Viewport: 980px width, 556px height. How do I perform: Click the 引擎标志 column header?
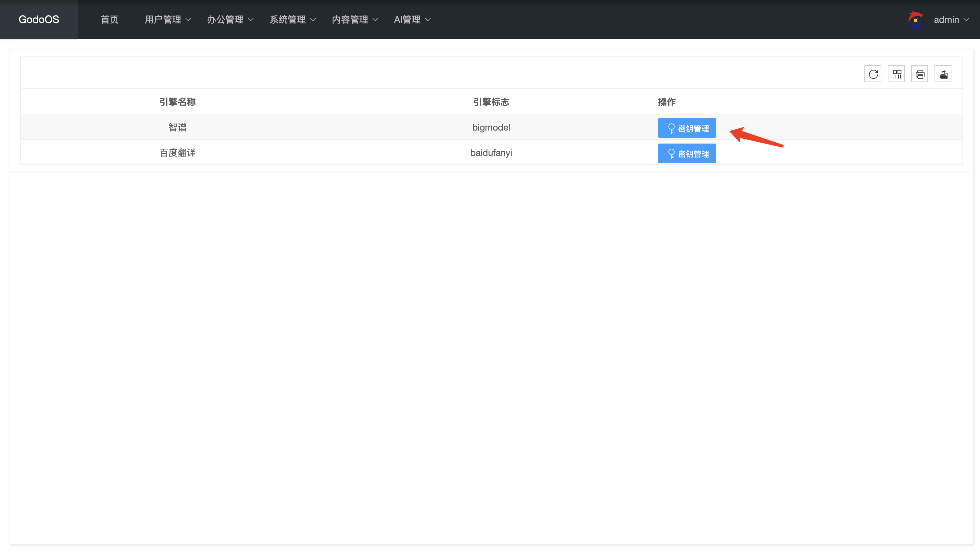pyautogui.click(x=491, y=102)
